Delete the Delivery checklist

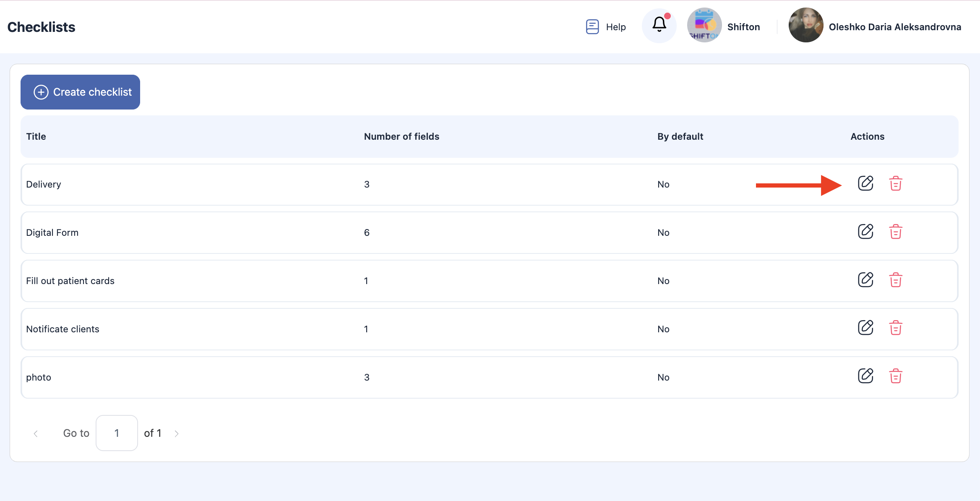coord(895,183)
